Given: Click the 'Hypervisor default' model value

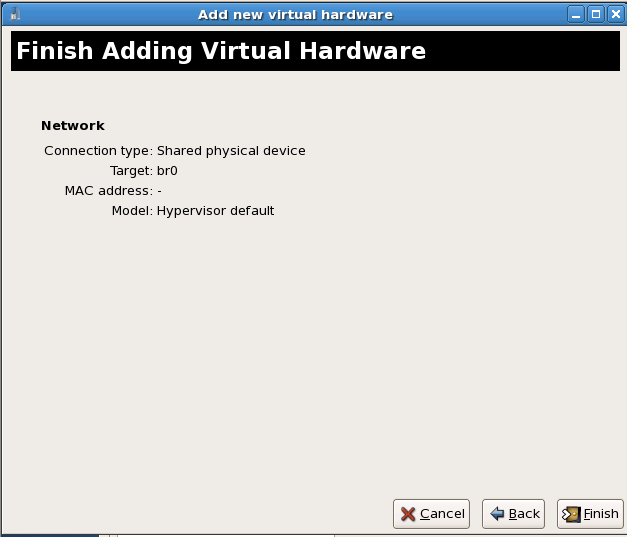Looking at the screenshot, I should pyautogui.click(x=215, y=211).
